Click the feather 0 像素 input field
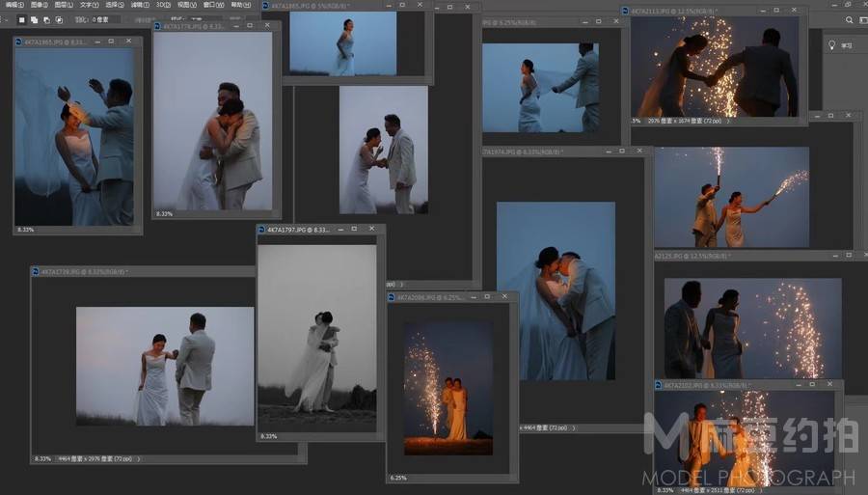Viewport: 868px width, 495px height. pos(105,20)
